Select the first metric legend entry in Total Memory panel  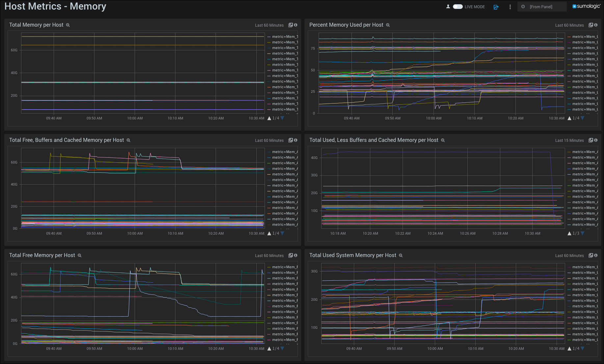(x=283, y=37)
